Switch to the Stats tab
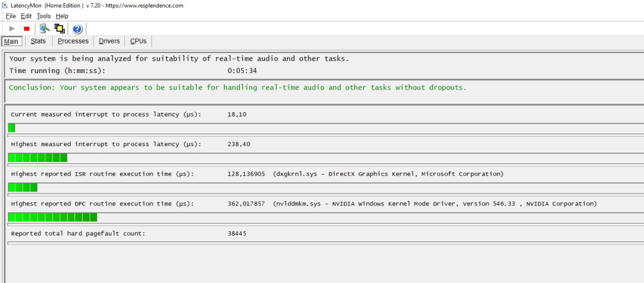The width and height of the screenshot is (644, 283). (x=38, y=42)
